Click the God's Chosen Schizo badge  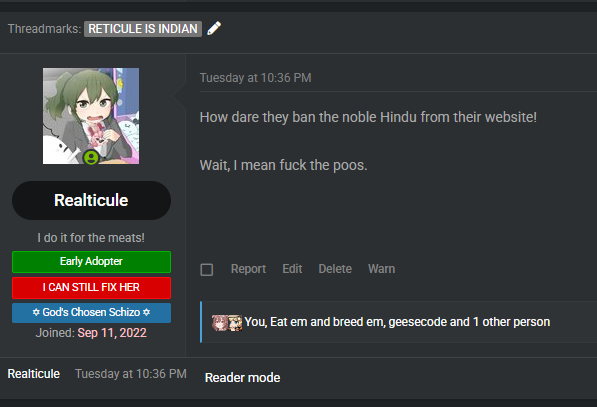91,313
